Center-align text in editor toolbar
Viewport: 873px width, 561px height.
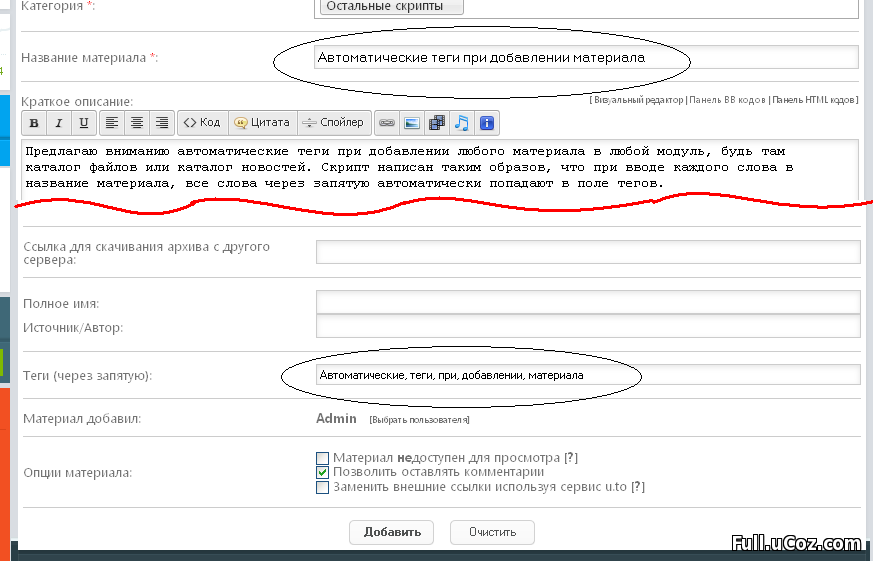click(x=137, y=123)
